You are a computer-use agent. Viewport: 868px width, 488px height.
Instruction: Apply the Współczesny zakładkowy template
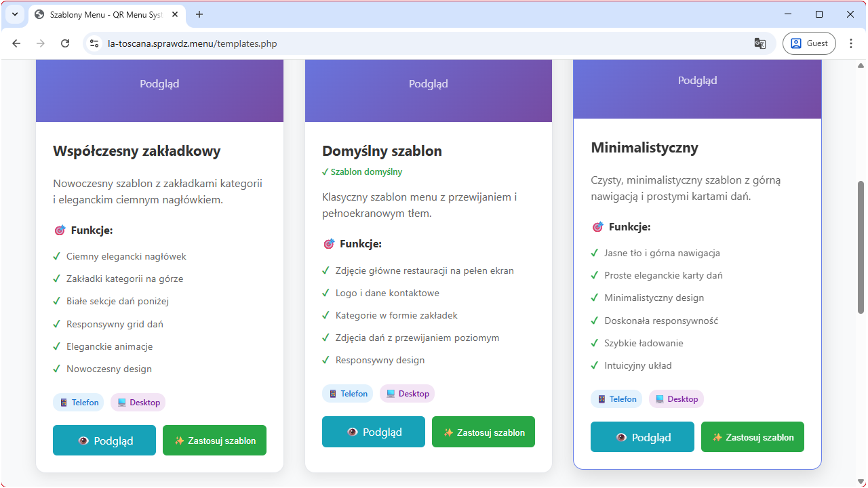click(x=214, y=441)
